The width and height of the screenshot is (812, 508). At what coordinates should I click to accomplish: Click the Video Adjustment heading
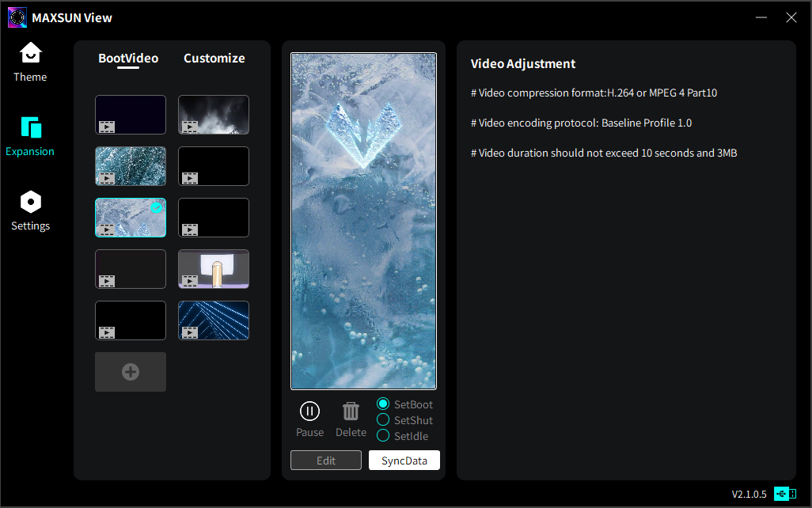(523, 63)
